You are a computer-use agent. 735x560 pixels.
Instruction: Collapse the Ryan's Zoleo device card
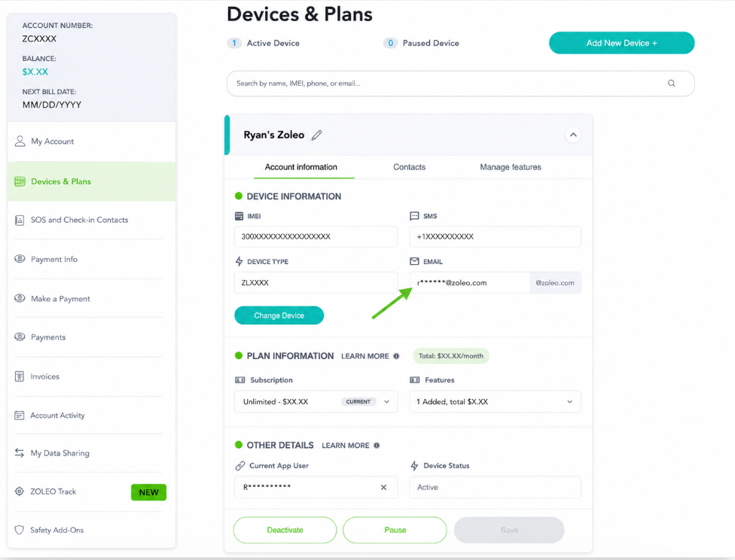click(573, 135)
